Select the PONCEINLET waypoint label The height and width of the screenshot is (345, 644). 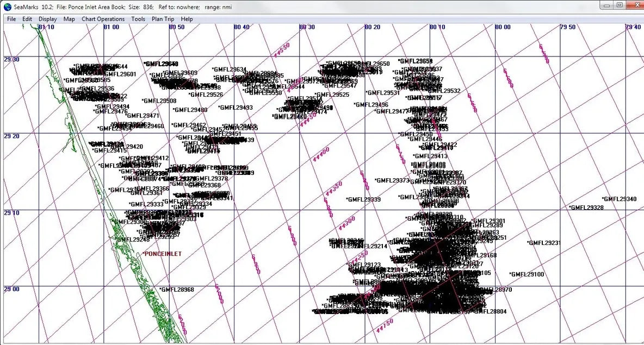162,254
